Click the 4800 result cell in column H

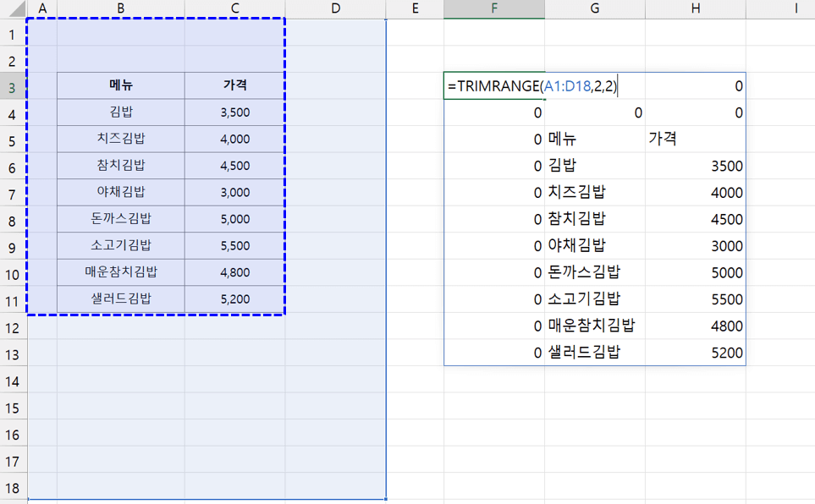click(696, 326)
